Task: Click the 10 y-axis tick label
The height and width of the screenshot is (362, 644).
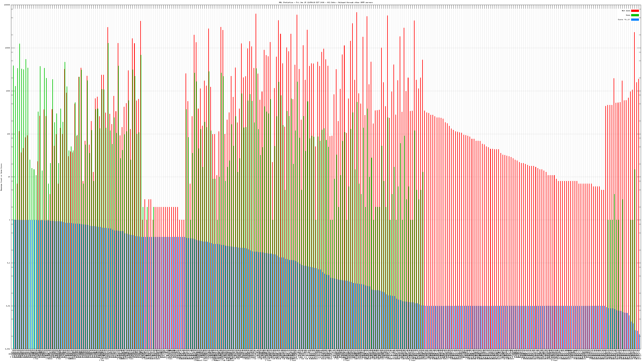Action: point(9,177)
